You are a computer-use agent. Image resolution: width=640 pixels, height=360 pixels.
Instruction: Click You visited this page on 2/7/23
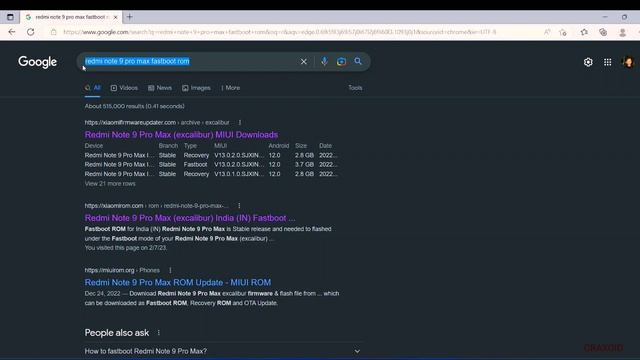pyautogui.click(x=126, y=248)
